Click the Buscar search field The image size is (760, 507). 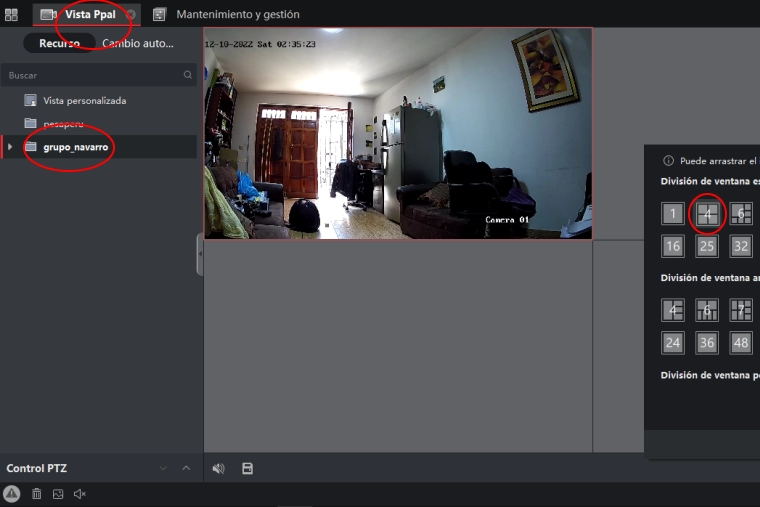90,75
